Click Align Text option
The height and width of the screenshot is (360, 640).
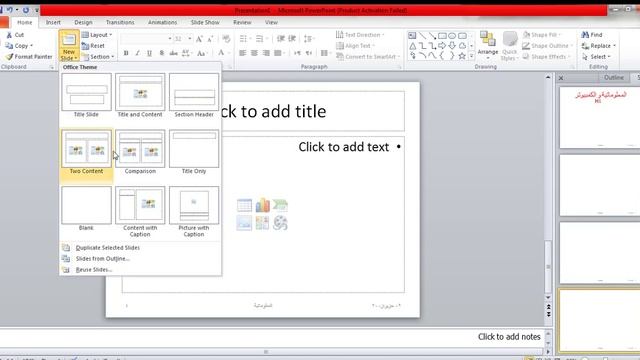[x=355, y=46]
